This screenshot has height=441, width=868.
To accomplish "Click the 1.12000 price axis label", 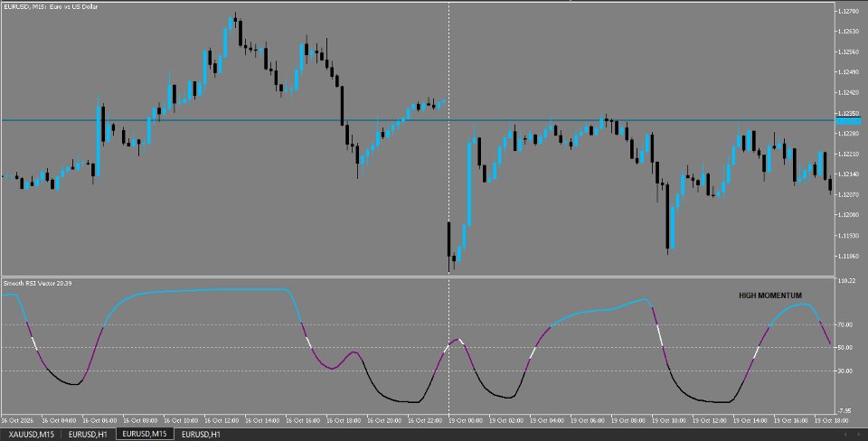I will (x=849, y=215).
